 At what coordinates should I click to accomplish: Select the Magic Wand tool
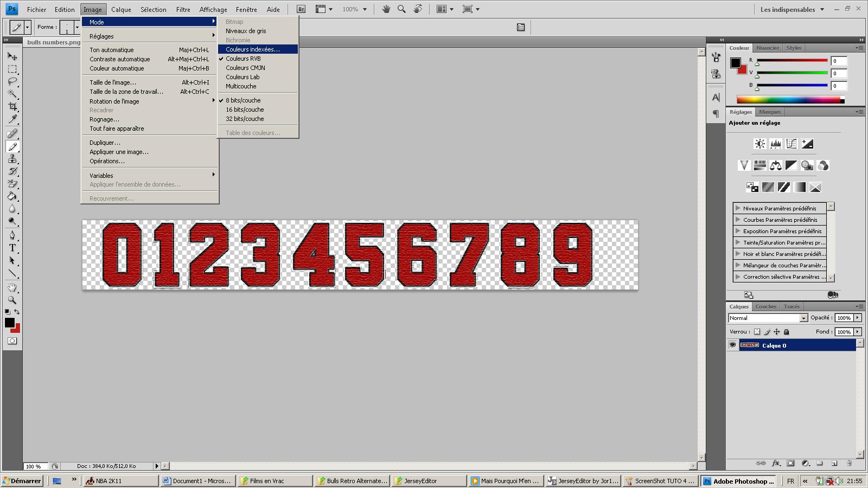click(12, 94)
